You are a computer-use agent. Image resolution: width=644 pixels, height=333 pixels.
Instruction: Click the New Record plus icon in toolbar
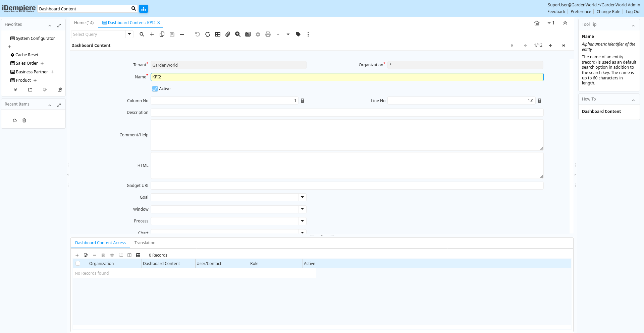coord(152,34)
